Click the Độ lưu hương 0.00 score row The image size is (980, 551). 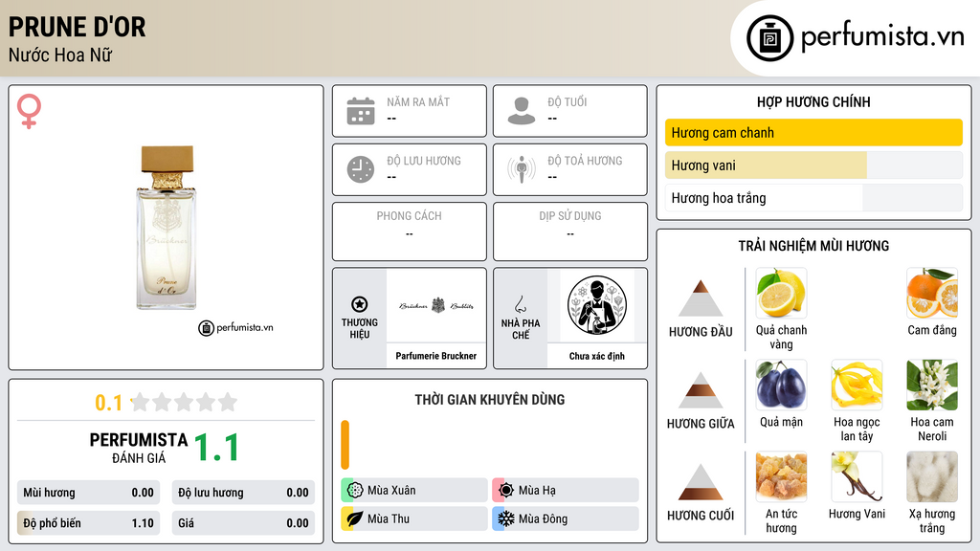[243, 493]
